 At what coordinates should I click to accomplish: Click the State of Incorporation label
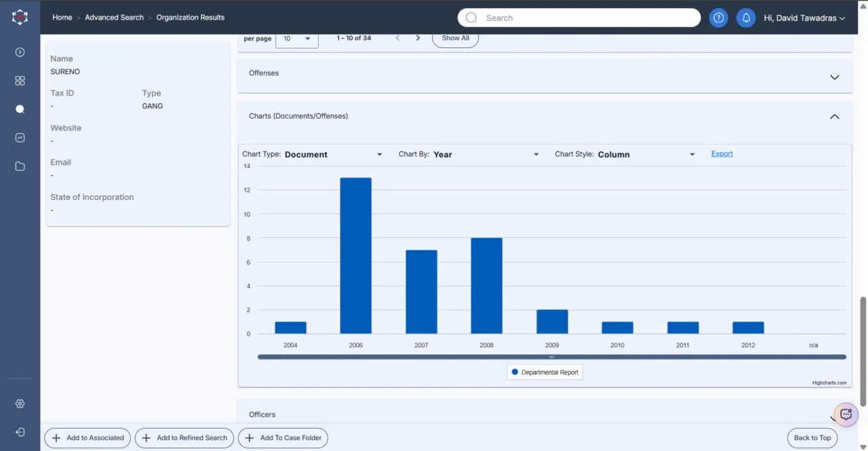tap(92, 197)
